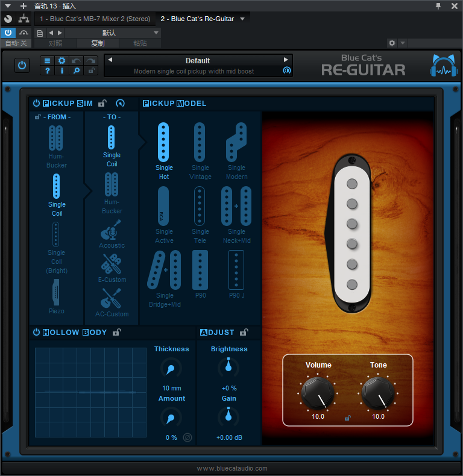463x476 pixels.
Task: Select Single Hot pickup model
Action: coord(164,151)
